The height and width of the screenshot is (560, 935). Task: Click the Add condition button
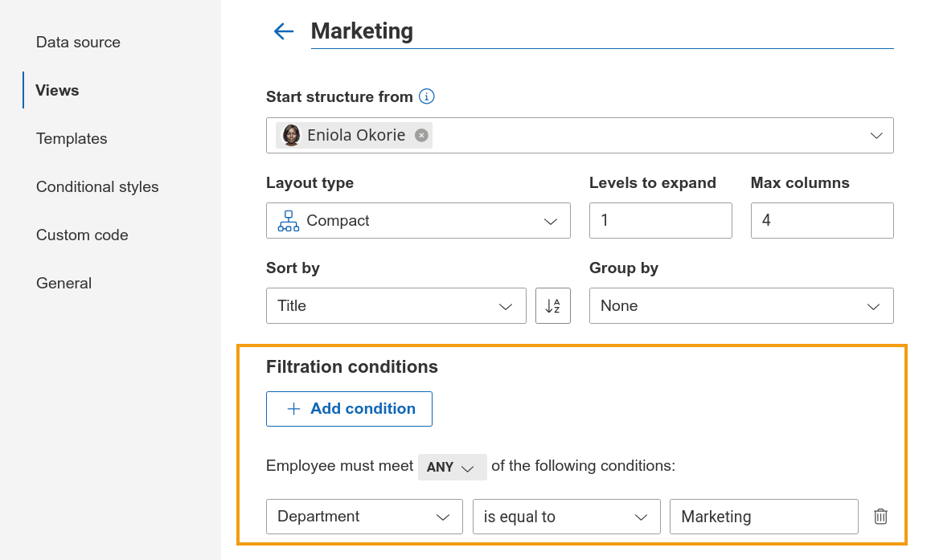point(349,409)
